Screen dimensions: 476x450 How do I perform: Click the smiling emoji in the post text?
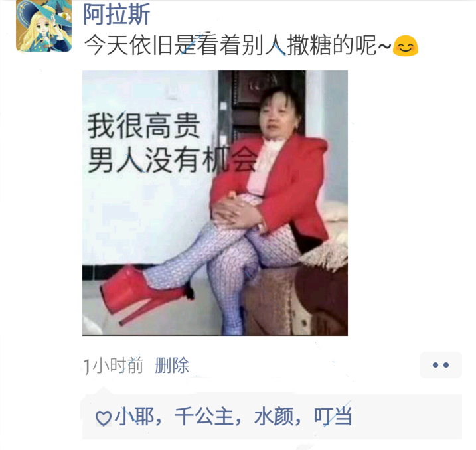click(405, 46)
